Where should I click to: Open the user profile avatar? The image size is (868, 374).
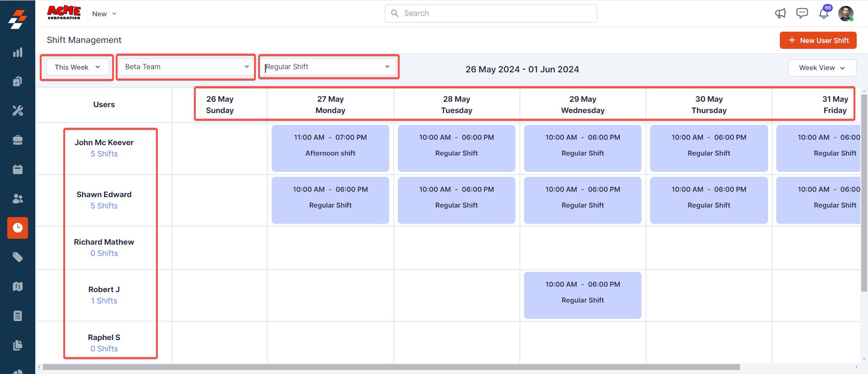pyautogui.click(x=845, y=14)
